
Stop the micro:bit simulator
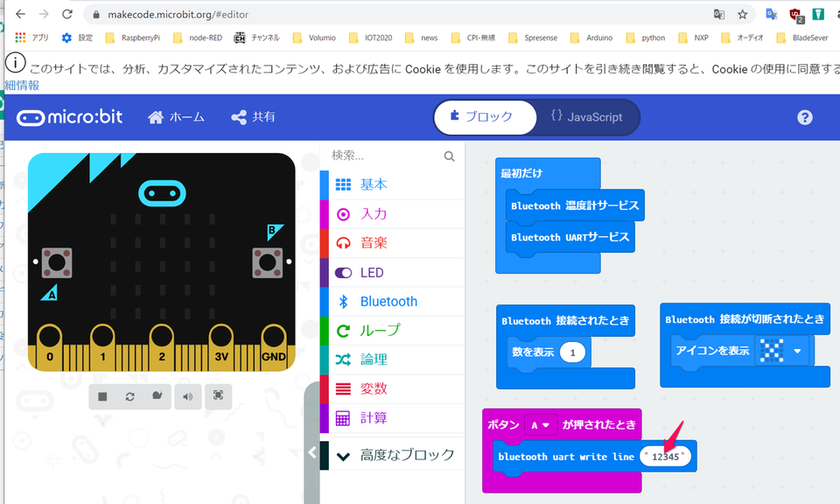(x=102, y=396)
